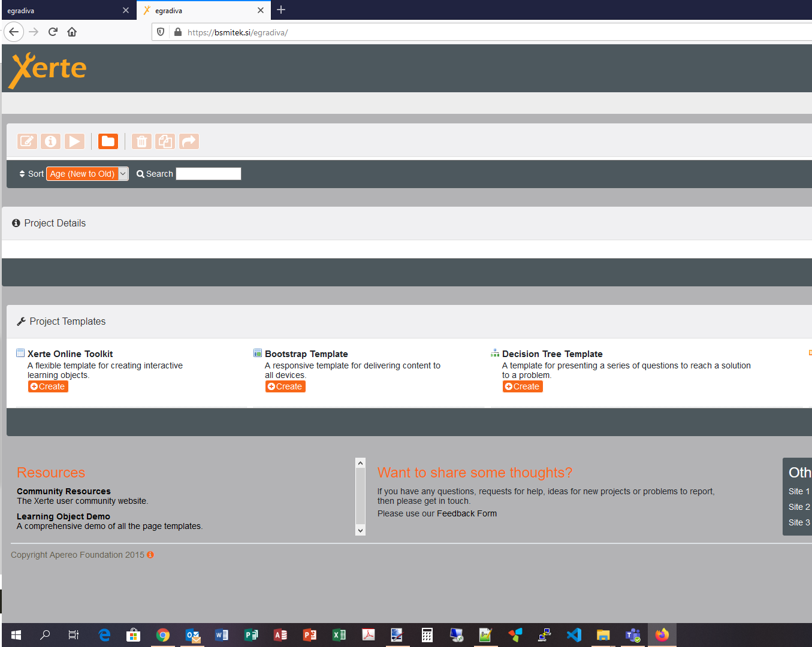This screenshot has height=647, width=812.
Task: Open Site 2 link
Action: pos(799,507)
